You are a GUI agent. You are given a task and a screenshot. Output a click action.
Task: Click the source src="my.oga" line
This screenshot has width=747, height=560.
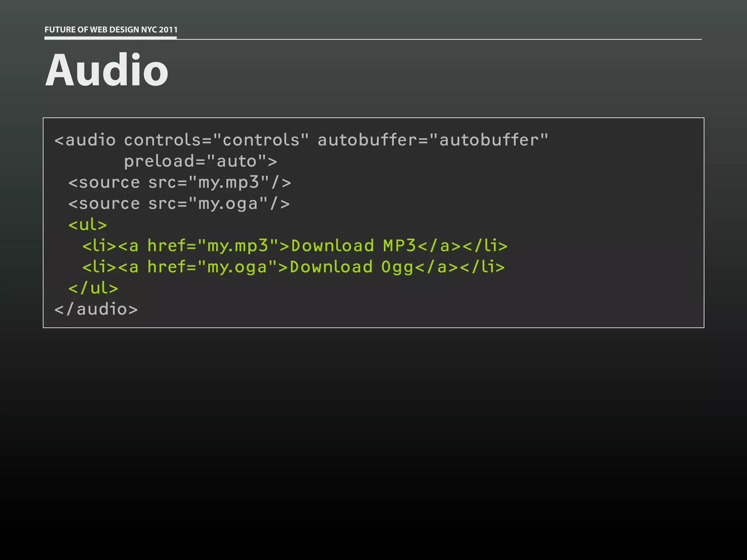click(179, 203)
